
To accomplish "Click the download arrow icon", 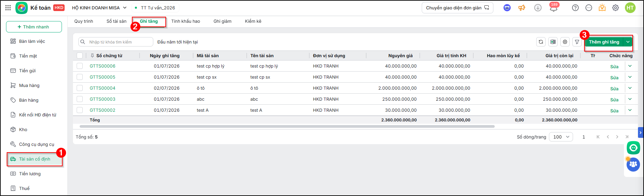I will click(x=538, y=8).
